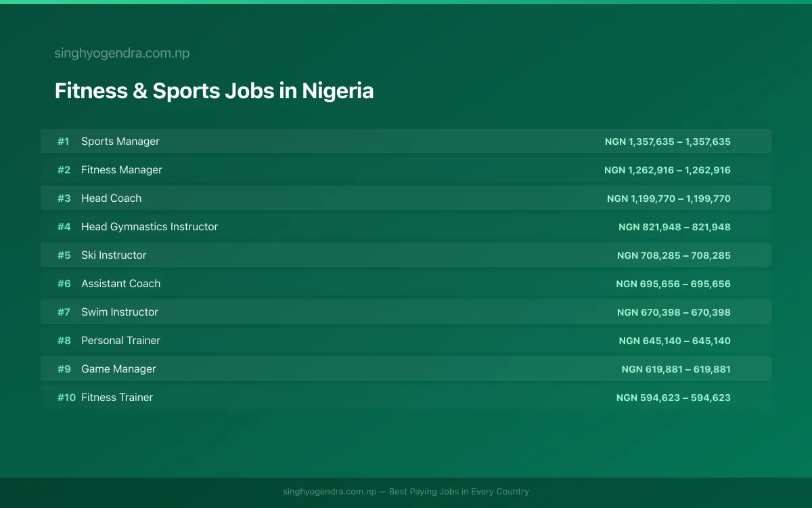Click the rank number "#6"
The image size is (812, 508).
coord(64,284)
